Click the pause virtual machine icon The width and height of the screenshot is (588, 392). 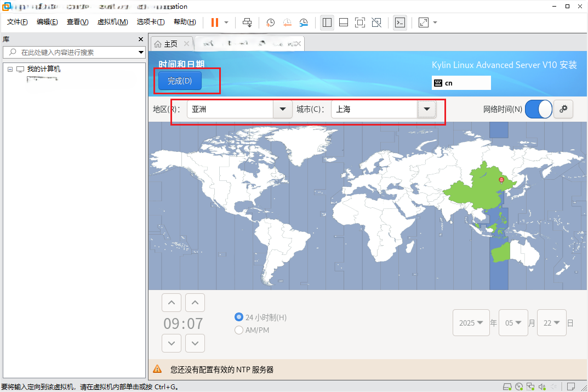(x=214, y=22)
